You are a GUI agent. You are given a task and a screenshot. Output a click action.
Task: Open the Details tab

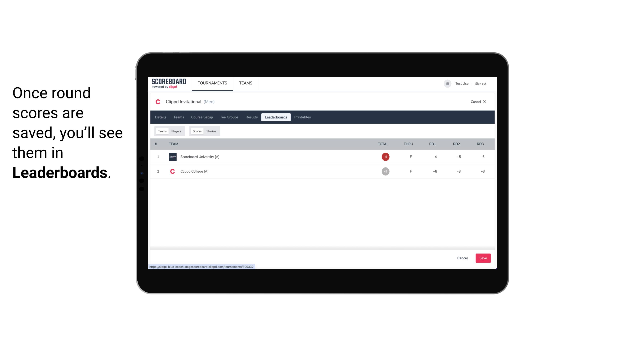pyautogui.click(x=160, y=117)
